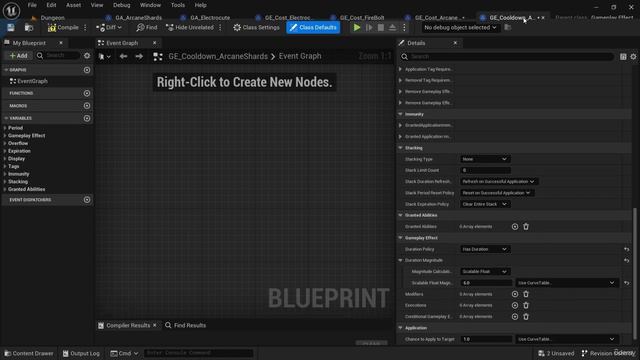Click the Details search field
This screenshot has width=640, height=360.
(x=507, y=57)
